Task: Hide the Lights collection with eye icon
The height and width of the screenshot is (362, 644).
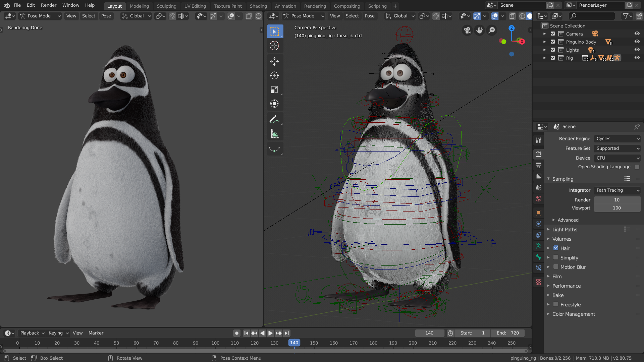Action: coord(637,50)
